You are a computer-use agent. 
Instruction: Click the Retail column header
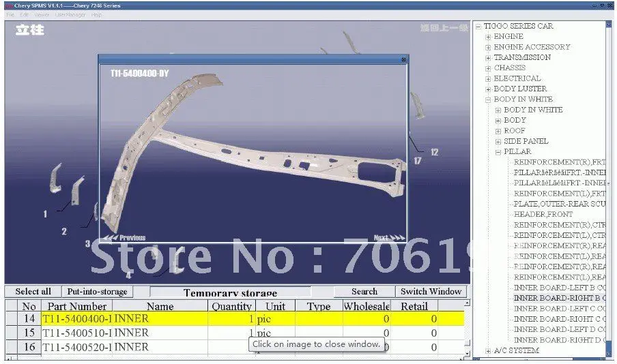(x=414, y=306)
